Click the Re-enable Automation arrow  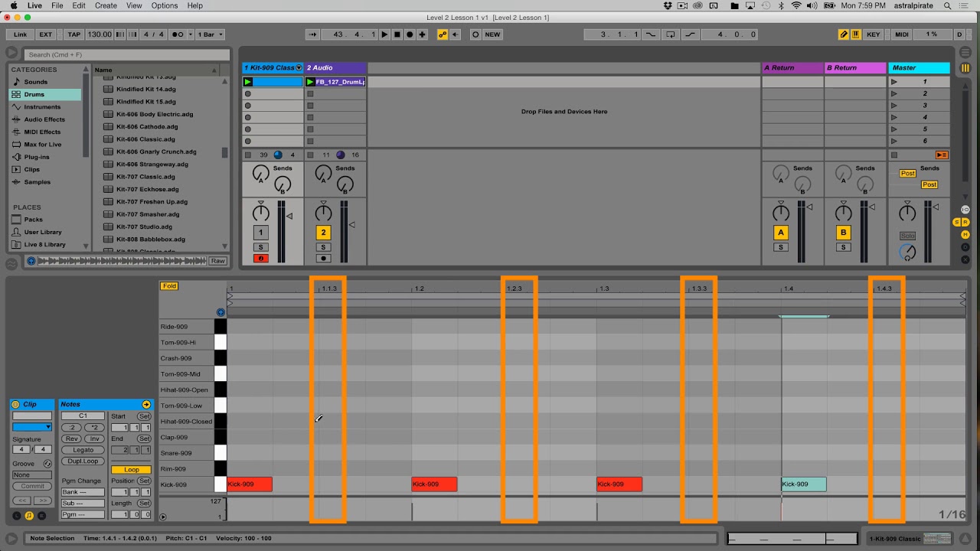point(456,34)
